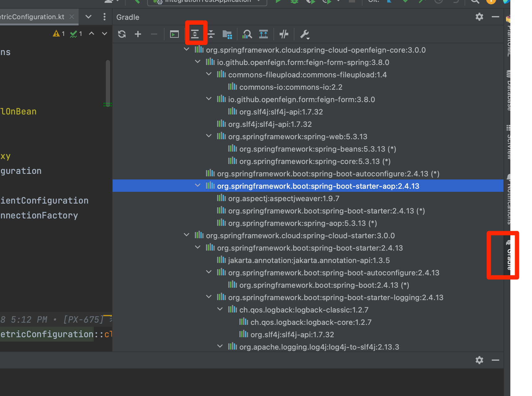Collapse all nodes in the Gradle tree
Screen dimensions: 532x396
(x=211, y=34)
